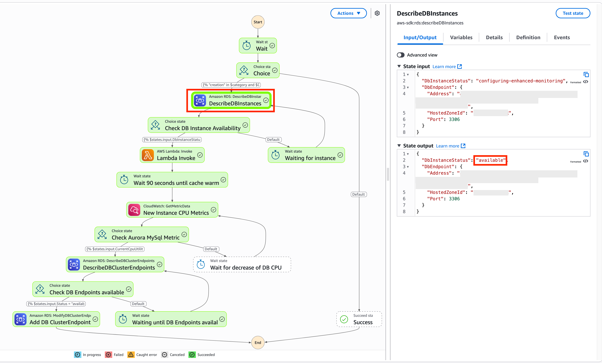Open the graph settings gear icon
602x364 pixels.
(377, 13)
